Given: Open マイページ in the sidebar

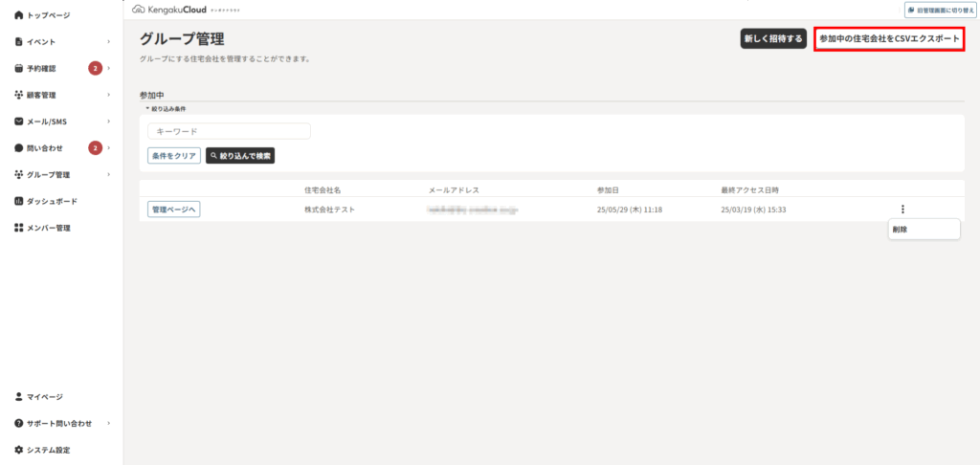Looking at the screenshot, I should 44,396.
